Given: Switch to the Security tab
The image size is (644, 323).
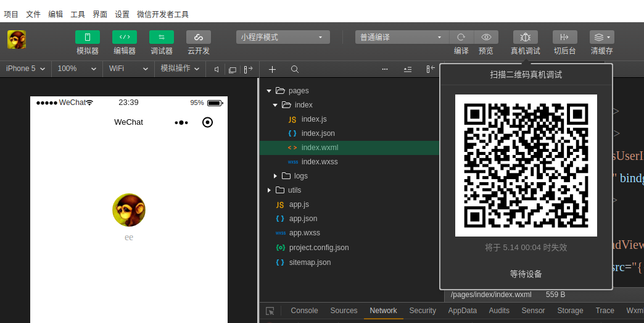Looking at the screenshot, I should point(423,311).
